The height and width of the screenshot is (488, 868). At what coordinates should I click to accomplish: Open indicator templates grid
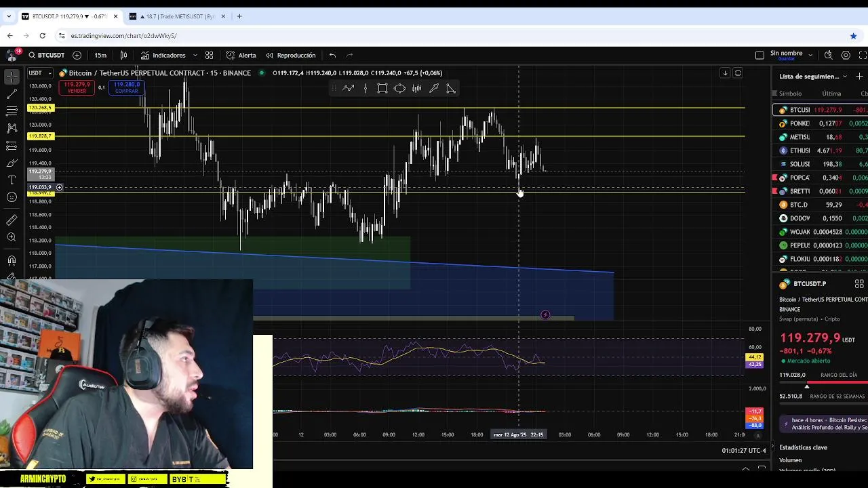point(210,56)
